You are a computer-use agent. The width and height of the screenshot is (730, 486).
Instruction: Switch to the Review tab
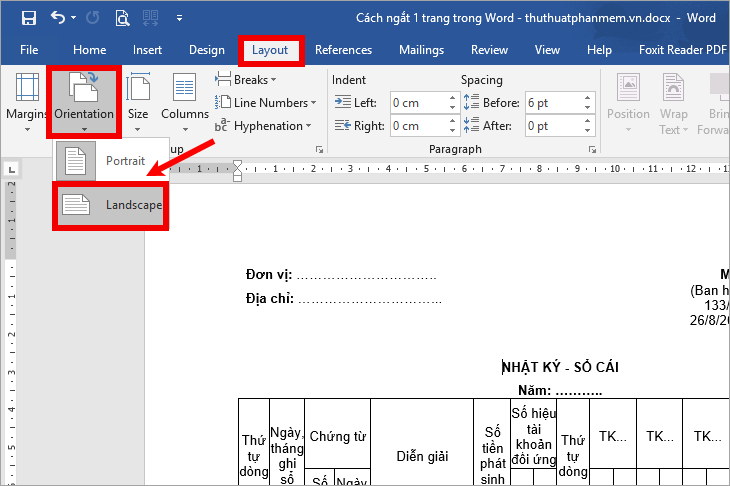coord(489,50)
